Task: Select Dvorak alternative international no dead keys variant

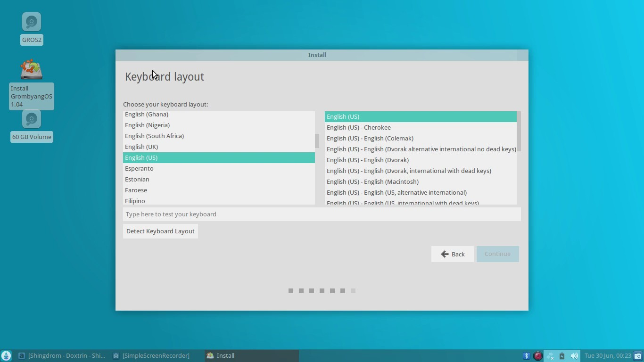Action: point(421,149)
